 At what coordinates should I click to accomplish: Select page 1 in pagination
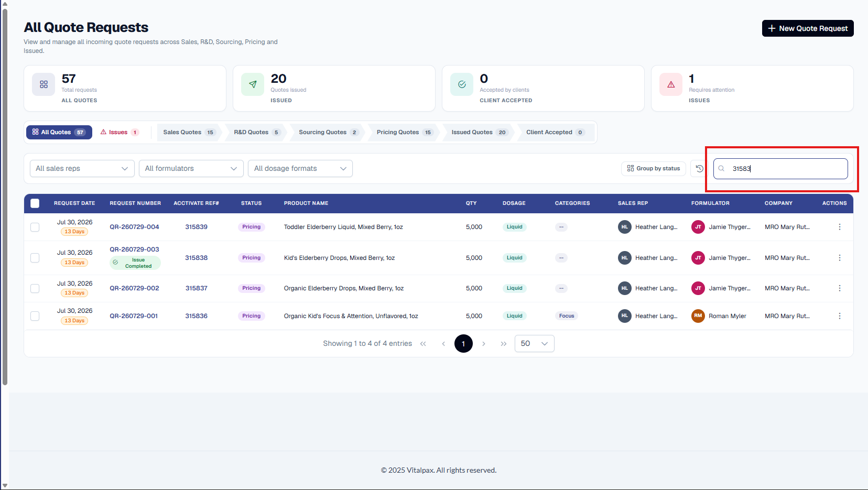tap(463, 344)
